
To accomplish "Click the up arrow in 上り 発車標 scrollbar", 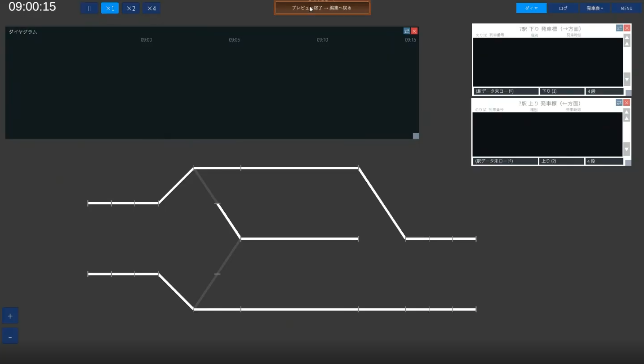I will 627,115.
